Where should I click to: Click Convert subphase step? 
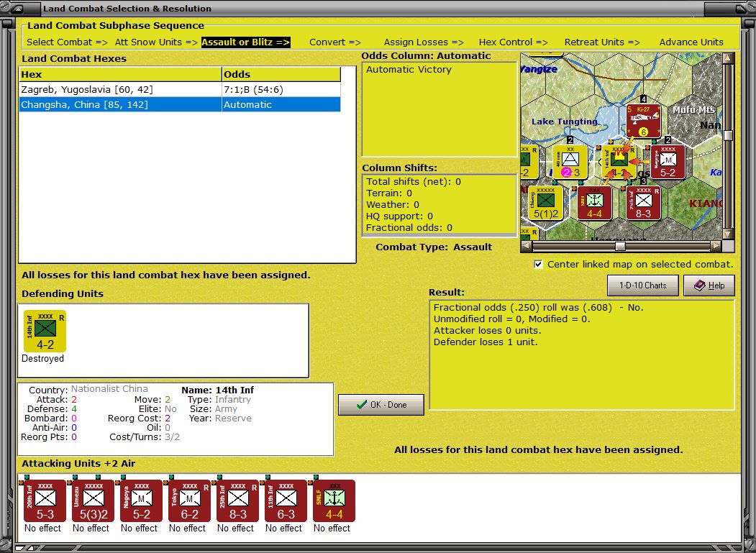335,42
